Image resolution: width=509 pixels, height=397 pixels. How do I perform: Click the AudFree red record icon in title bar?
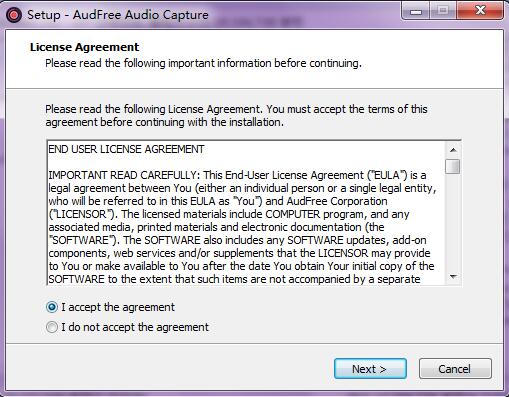point(14,15)
